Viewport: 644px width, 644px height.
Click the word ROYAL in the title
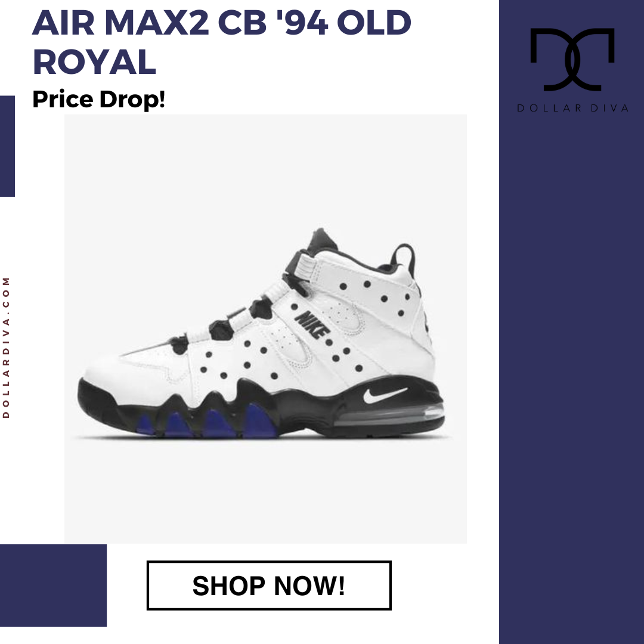pos(94,62)
